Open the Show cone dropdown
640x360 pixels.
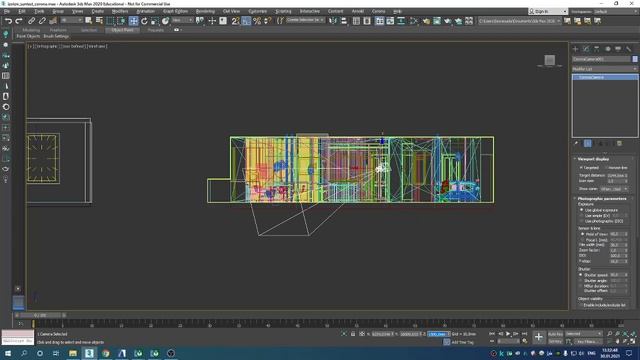(x=614, y=189)
